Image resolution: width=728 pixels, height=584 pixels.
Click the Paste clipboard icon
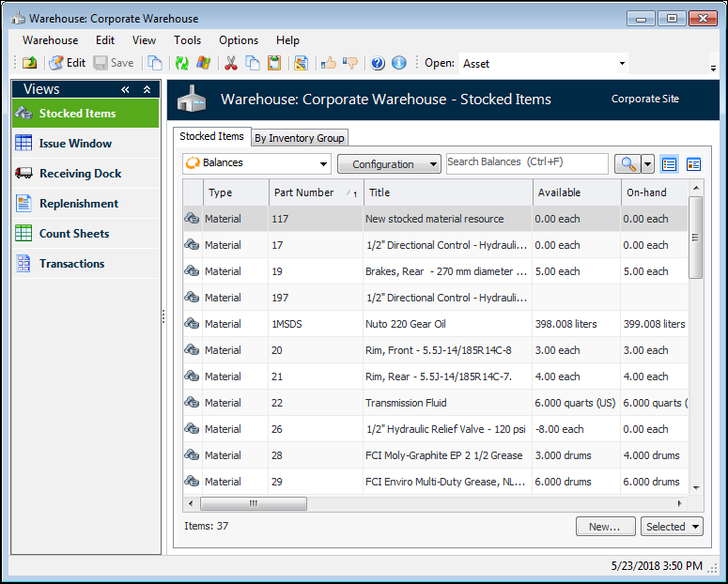click(x=274, y=63)
